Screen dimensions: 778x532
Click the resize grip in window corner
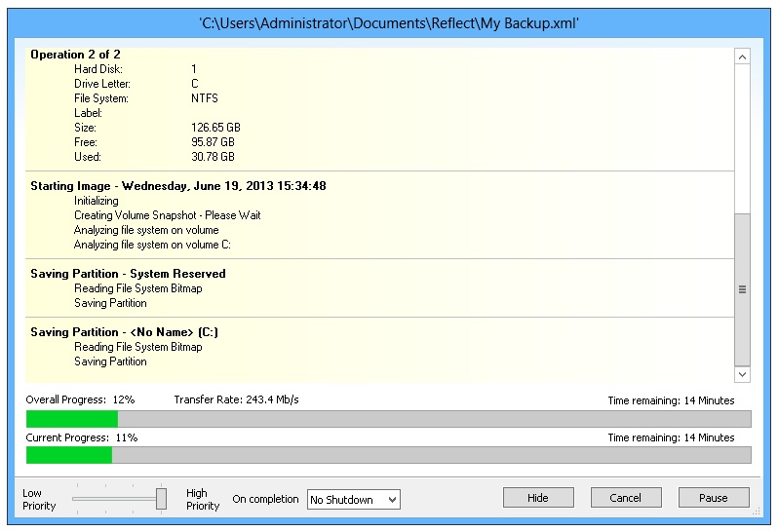tap(757, 512)
